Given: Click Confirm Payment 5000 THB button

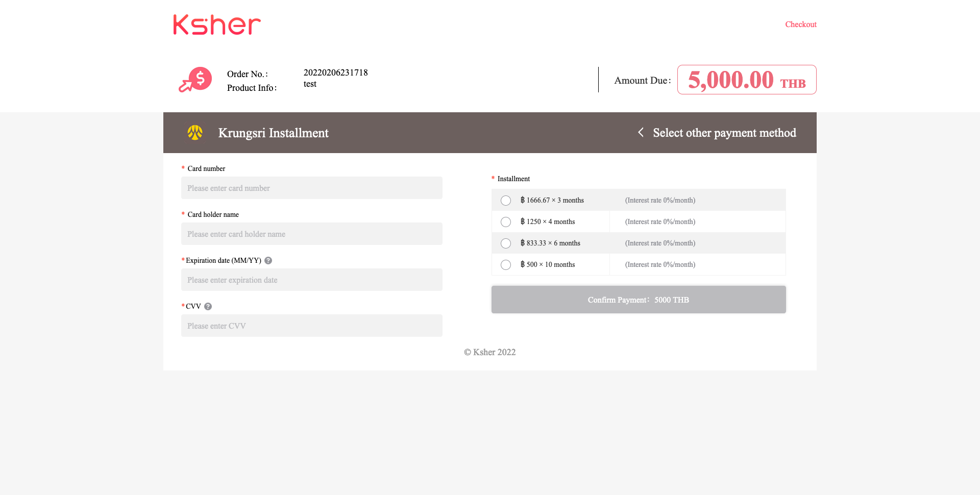Looking at the screenshot, I should [639, 300].
